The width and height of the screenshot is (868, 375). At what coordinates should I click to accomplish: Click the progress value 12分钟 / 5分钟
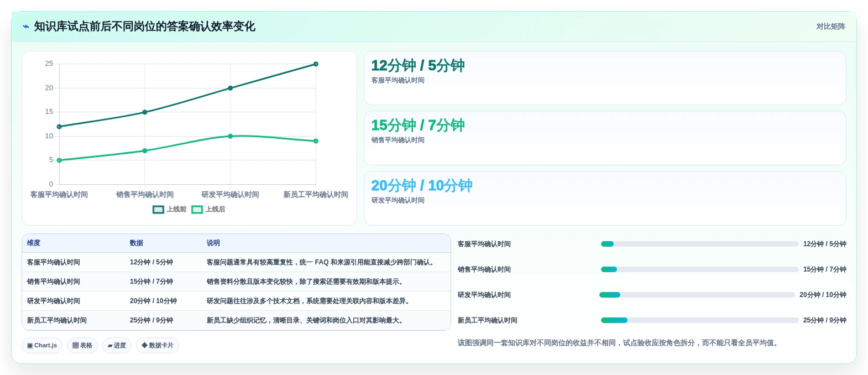(x=825, y=244)
